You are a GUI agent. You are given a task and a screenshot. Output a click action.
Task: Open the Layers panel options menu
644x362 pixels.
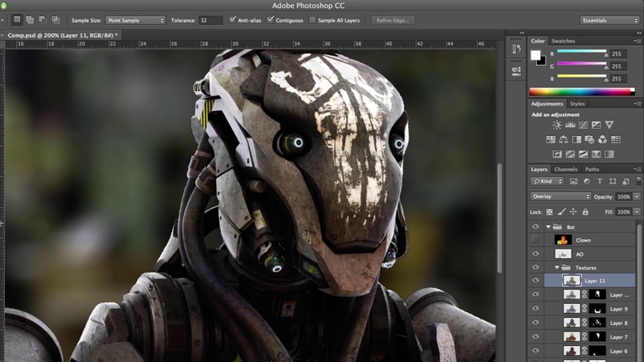[637, 169]
